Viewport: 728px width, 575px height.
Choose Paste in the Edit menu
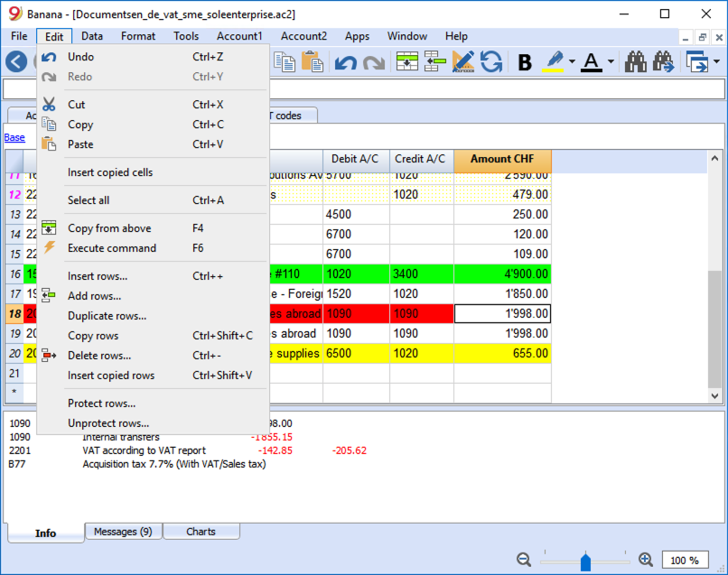pyautogui.click(x=153, y=144)
